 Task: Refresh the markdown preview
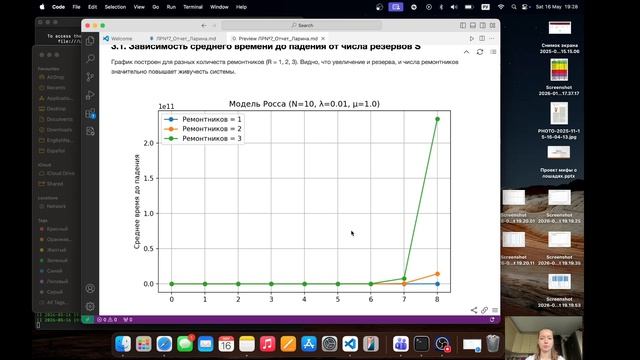coord(480,52)
